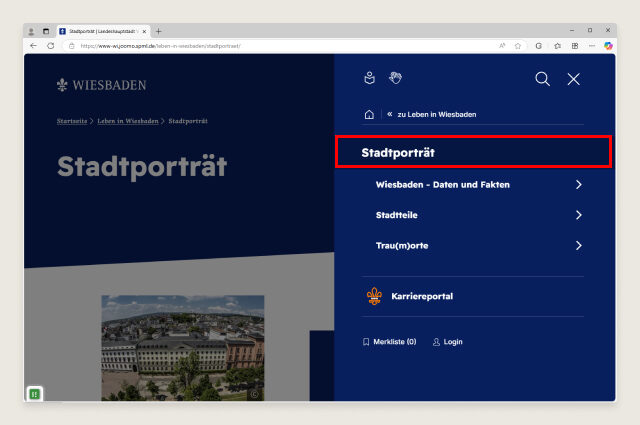
Task: Follow 'Leben in Wiesbaden' breadcrumb link
Action: 128,121
